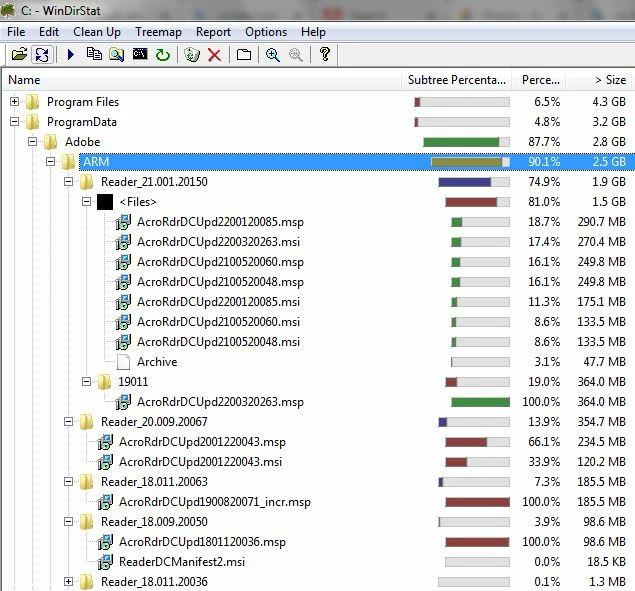Click the Archive blank file icon
635x591 pixels.
123,362
